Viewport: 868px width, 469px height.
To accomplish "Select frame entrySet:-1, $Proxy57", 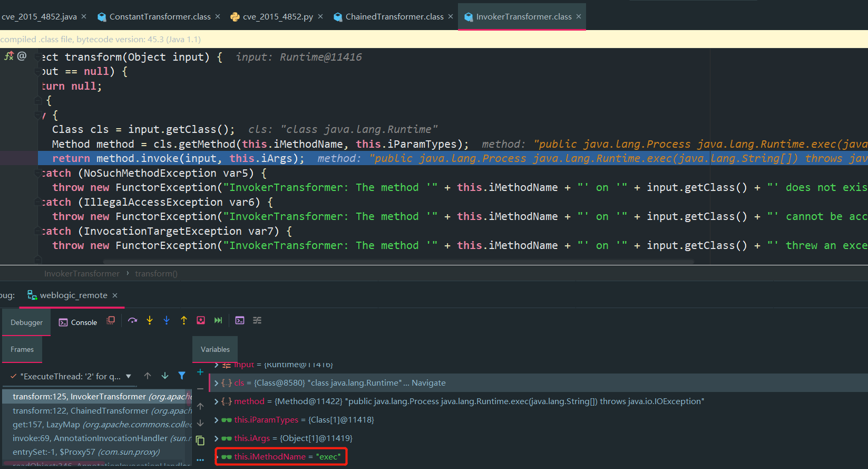I will pos(97,452).
